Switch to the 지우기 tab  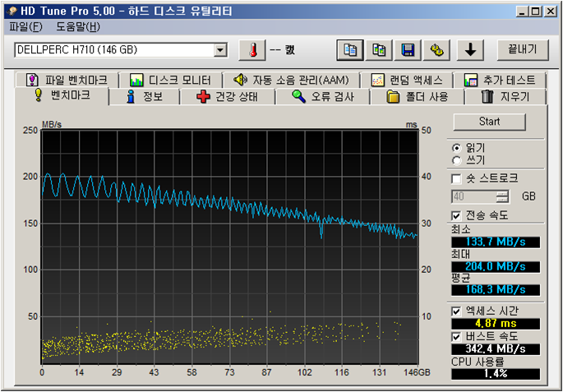(505, 97)
